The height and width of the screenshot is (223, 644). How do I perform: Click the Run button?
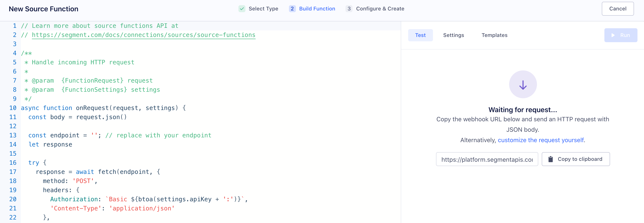(x=621, y=35)
